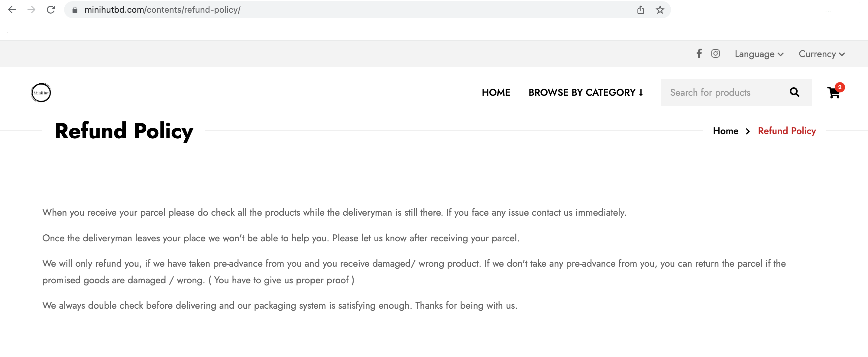Screen dimensions: 868x357
Task: Click the browser address bar URL
Action: coord(162,10)
